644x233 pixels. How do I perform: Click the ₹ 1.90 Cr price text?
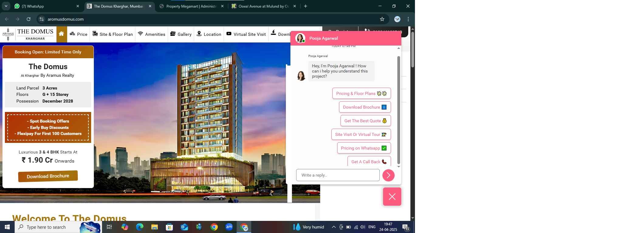(x=37, y=160)
